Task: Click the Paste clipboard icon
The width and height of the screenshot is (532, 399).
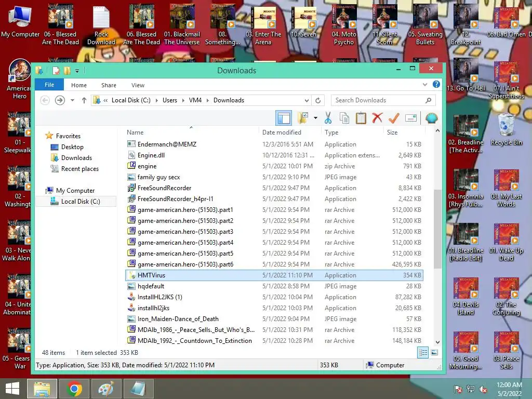Action: click(361, 118)
